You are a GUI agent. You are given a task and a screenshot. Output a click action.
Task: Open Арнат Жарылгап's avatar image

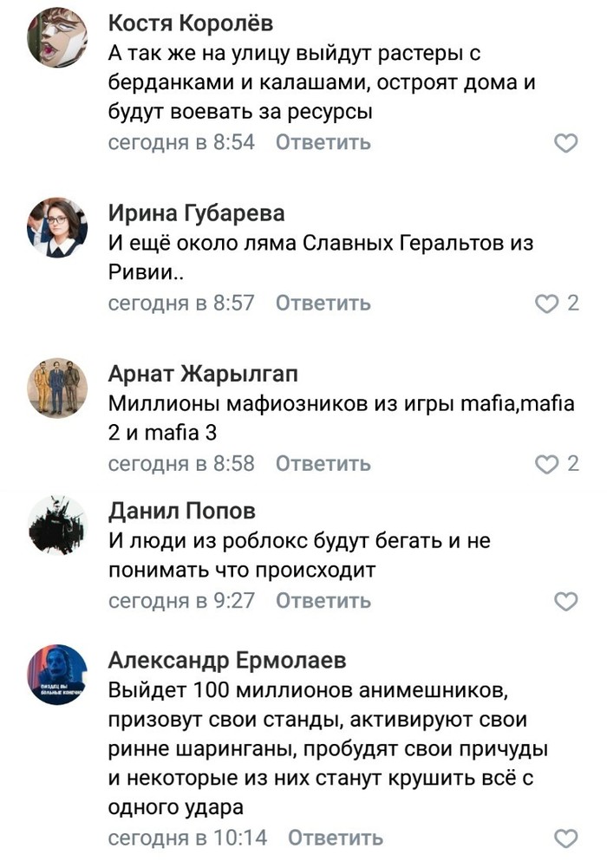(58, 387)
